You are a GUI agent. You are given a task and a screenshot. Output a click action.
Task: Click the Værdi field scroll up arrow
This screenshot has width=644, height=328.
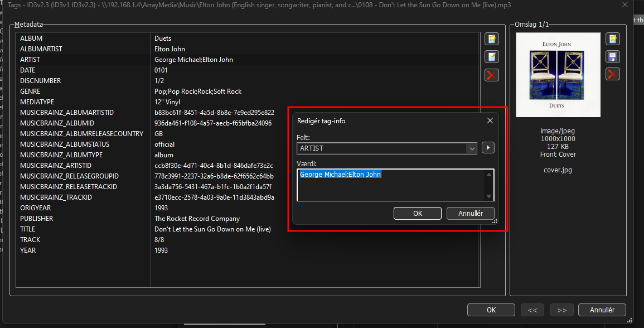click(489, 175)
